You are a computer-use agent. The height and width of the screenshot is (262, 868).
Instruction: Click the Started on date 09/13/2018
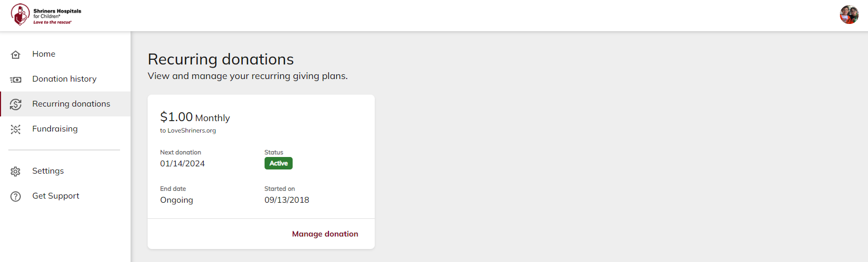pyautogui.click(x=287, y=200)
